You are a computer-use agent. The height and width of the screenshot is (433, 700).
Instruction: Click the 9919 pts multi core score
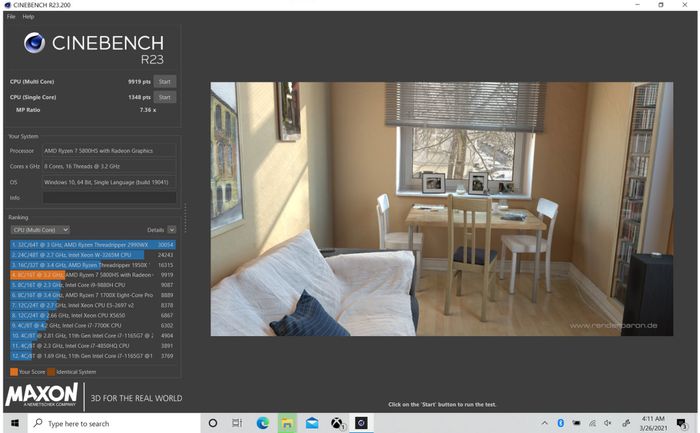point(139,82)
